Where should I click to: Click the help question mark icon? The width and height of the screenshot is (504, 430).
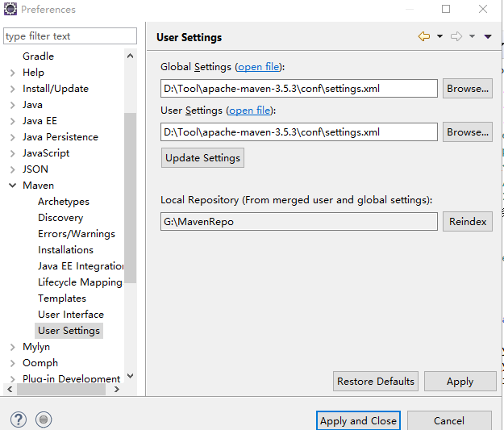[x=19, y=420]
